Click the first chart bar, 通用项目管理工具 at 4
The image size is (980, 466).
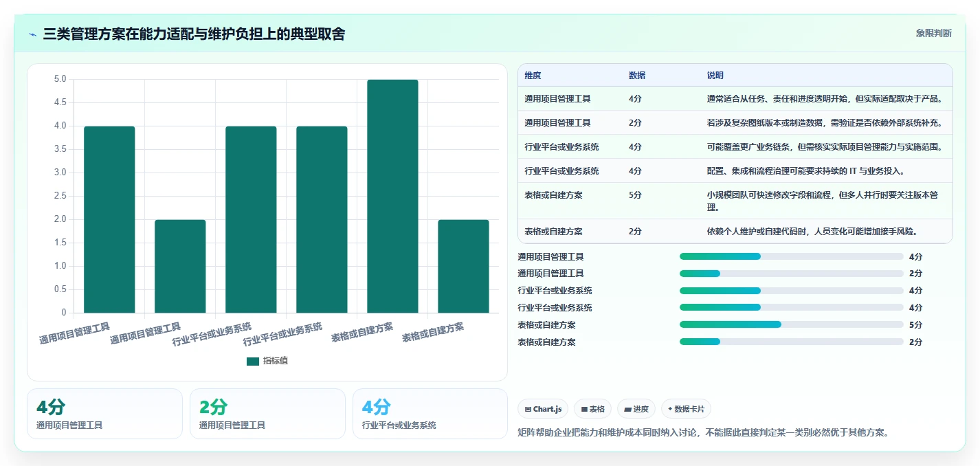pos(109,220)
